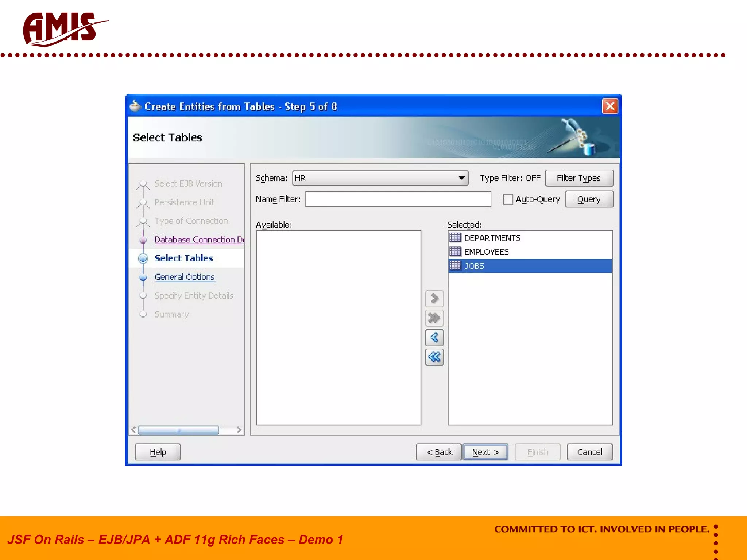The width and height of the screenshot is (747, 560).
Task: Jump to the General Options step
Action: point(185,277)
